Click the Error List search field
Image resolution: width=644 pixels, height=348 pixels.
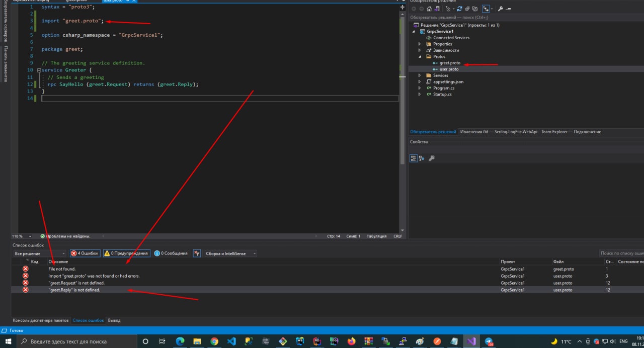coord(622,253)
